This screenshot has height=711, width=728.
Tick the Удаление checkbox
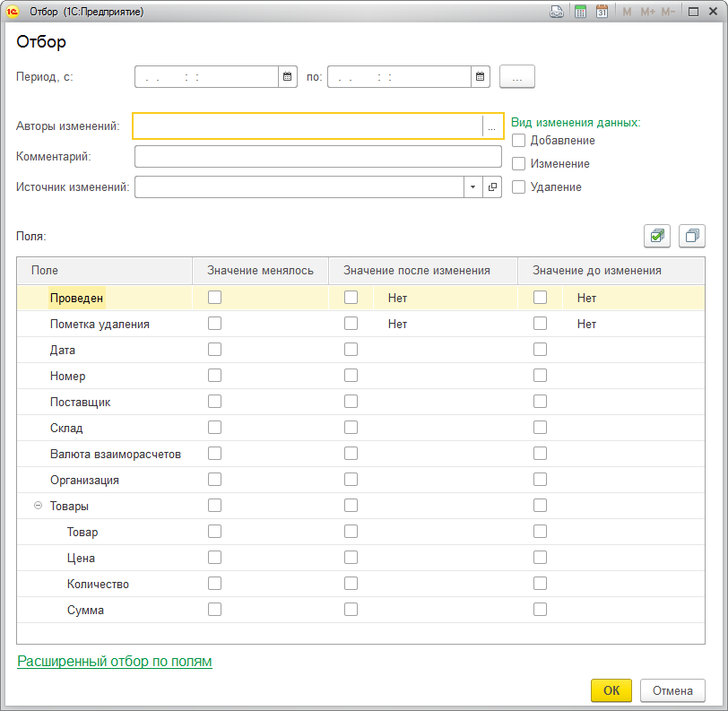click(x=518, y=187)
